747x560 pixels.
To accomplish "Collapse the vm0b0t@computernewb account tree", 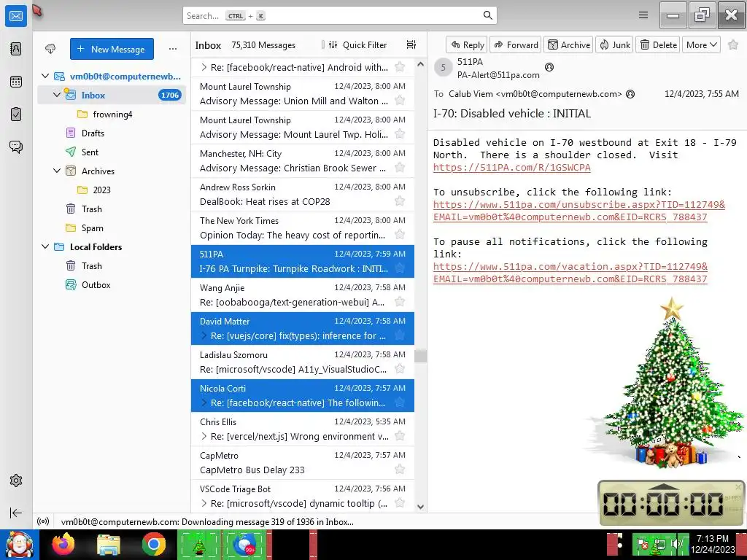I will [45, 76].
